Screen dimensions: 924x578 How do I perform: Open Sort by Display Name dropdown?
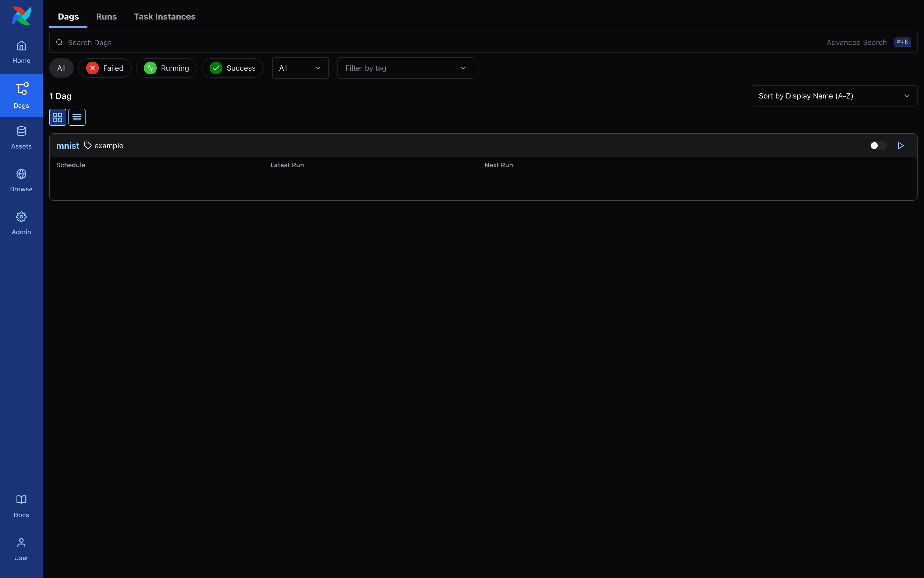pos(834,96)
